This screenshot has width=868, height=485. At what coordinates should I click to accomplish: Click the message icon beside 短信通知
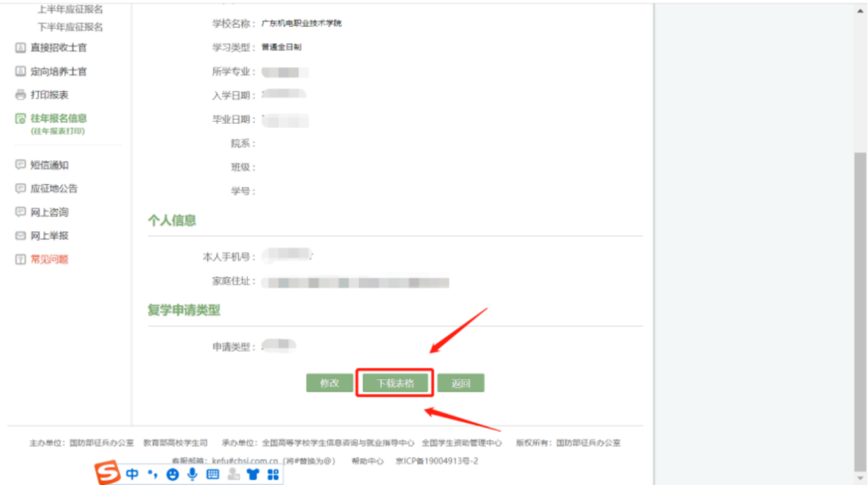click(x=21, y=165)
